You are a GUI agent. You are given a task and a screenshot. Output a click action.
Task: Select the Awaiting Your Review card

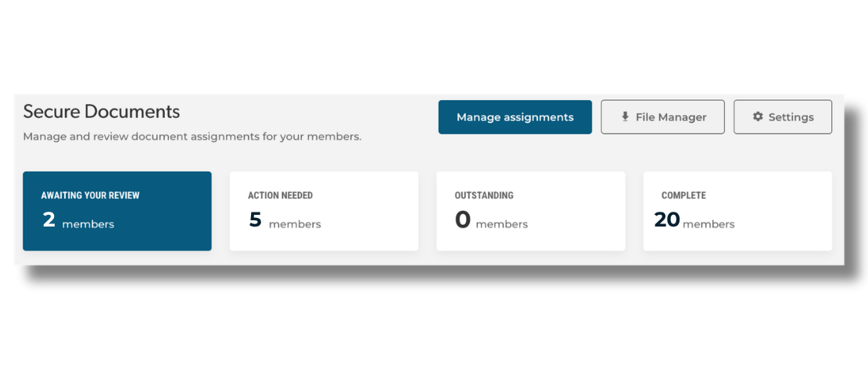click(117, 211)
